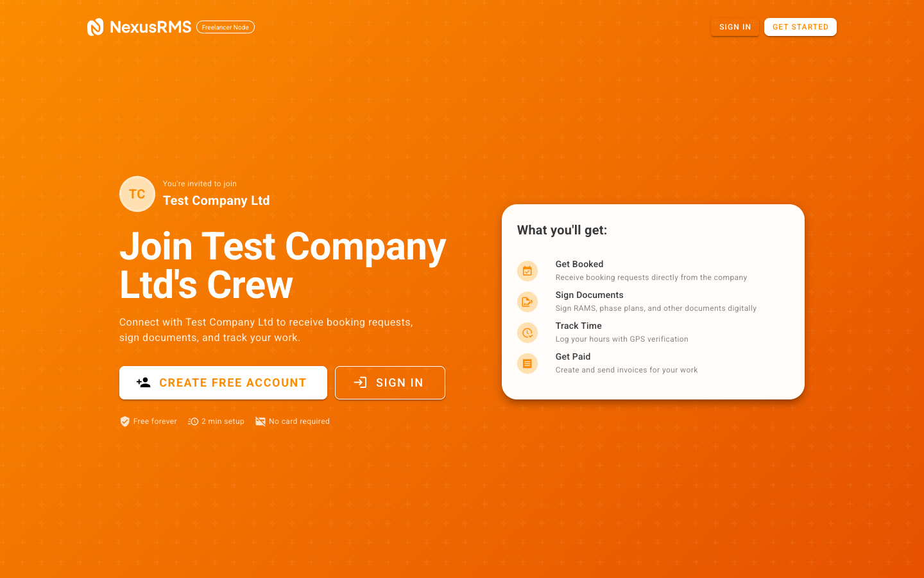
Task: Open the TC company avatar circle
Action: (x=137, y=194)
